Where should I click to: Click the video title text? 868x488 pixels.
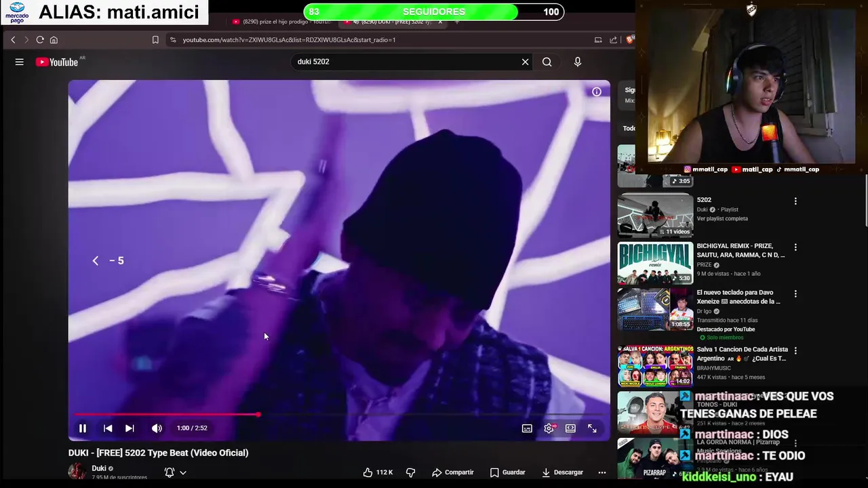(x=158, y=453)
